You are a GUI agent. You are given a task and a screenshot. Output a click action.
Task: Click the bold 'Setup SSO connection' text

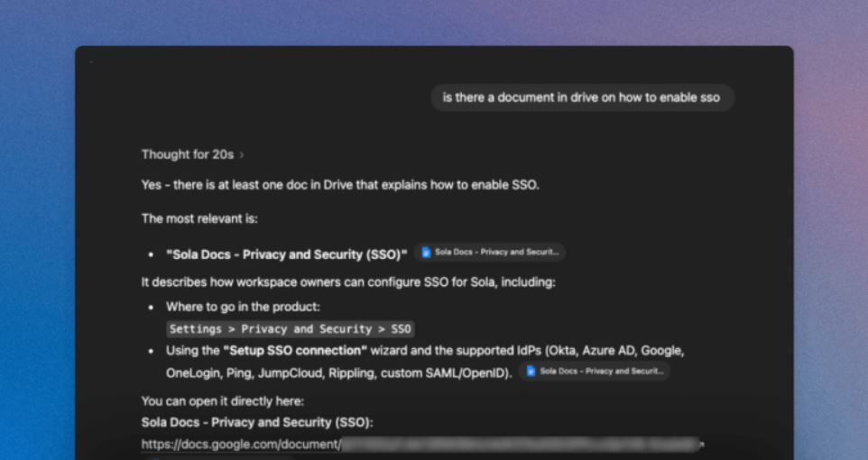[x=295, y=351]
